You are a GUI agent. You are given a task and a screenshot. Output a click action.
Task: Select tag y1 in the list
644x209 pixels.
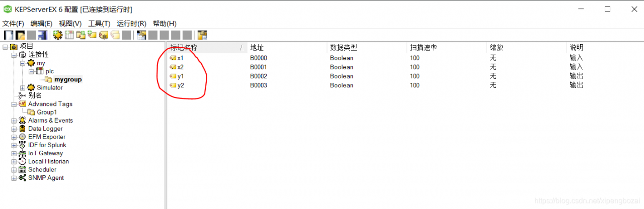181,76
